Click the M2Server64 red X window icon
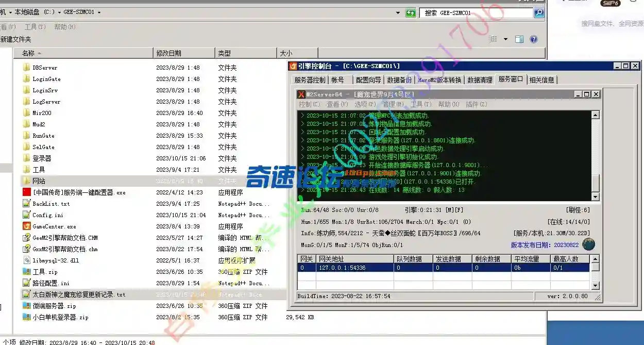Image resolution: width=644 pixels, height=345 pixels. click(x=301, y=94)
